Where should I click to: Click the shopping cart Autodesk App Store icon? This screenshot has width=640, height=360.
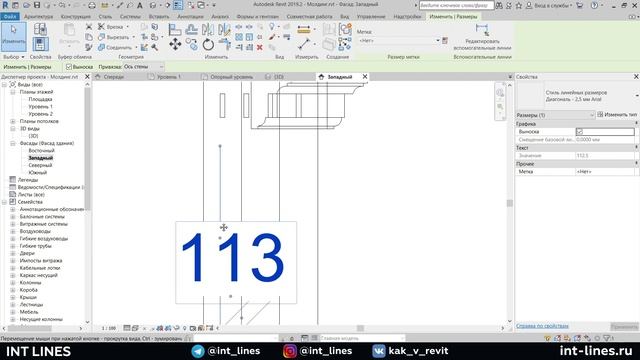(x=579, y=5)
